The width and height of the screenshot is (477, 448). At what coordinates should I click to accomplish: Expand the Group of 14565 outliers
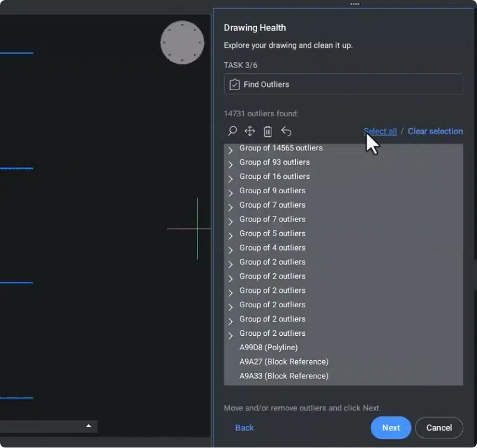231,150
